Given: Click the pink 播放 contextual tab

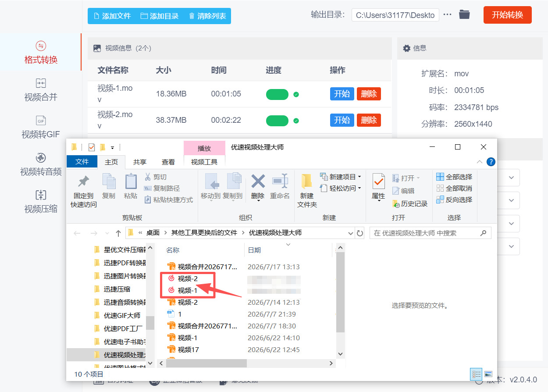Looking at the screenshot, I should 204,148.
